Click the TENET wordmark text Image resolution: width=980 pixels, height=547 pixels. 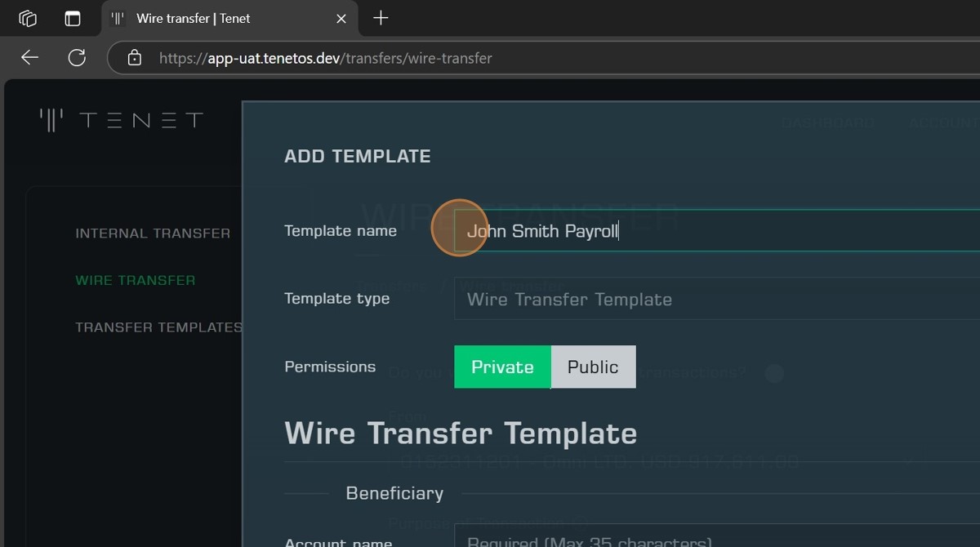(141, 121)
